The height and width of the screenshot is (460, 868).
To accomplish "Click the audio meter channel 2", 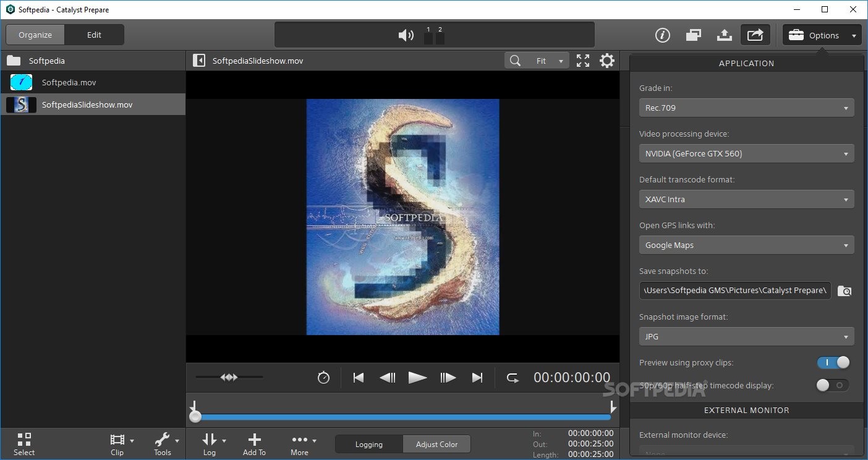I will pos(440,36).
